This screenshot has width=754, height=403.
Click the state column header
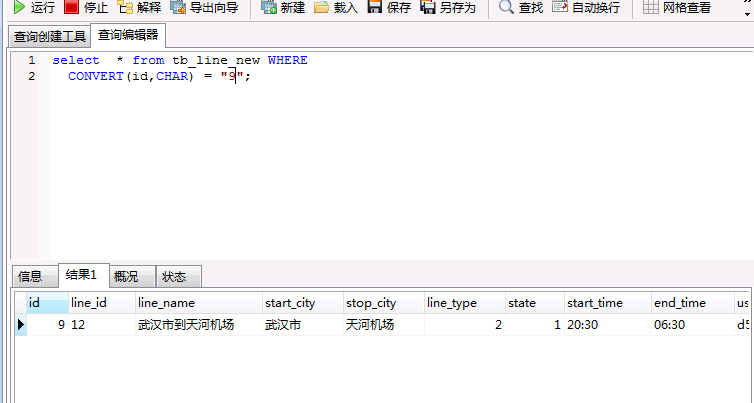(535, 303)
